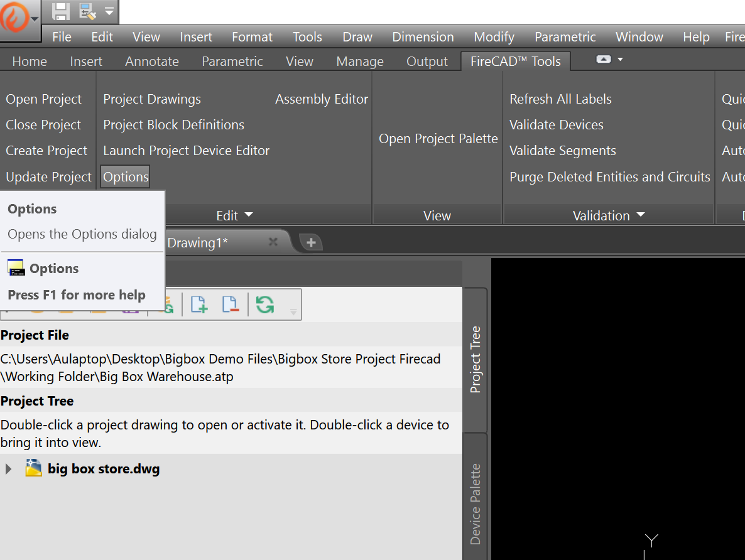Open the Parametric menu in menu bar
The width and height of the screenshot is (745, 560).
tap(565, 36)
